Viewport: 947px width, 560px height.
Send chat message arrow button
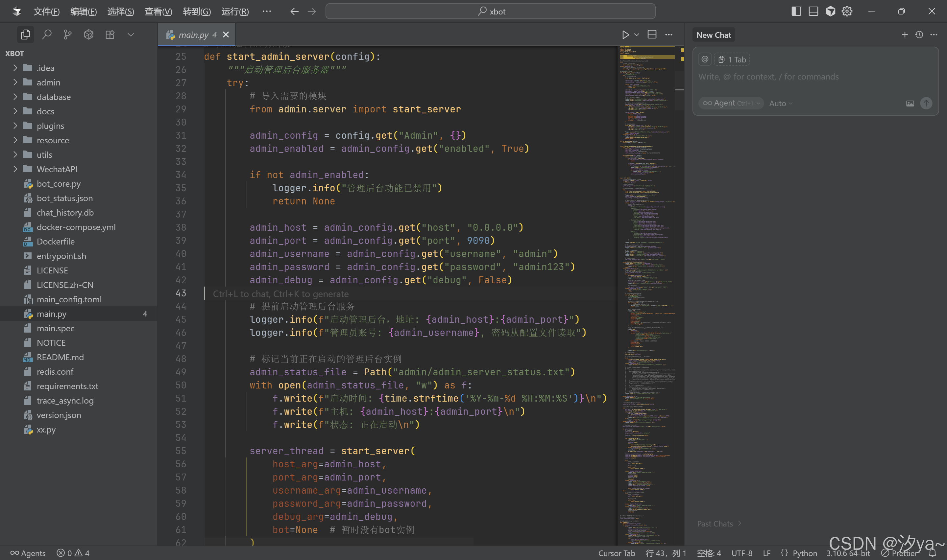pos(926,103)
